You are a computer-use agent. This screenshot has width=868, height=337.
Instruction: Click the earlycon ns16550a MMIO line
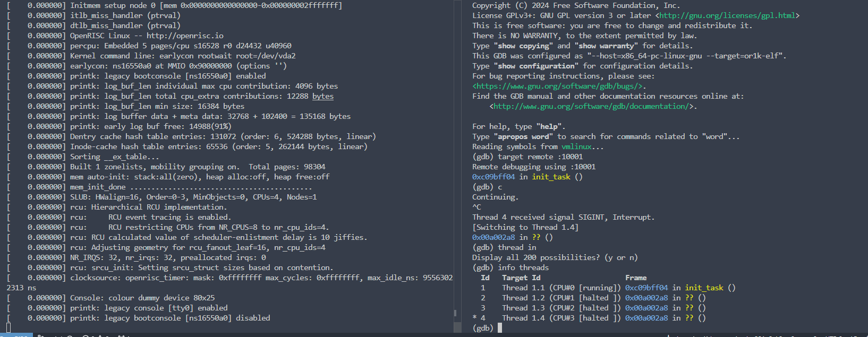[x=147, y=66]
